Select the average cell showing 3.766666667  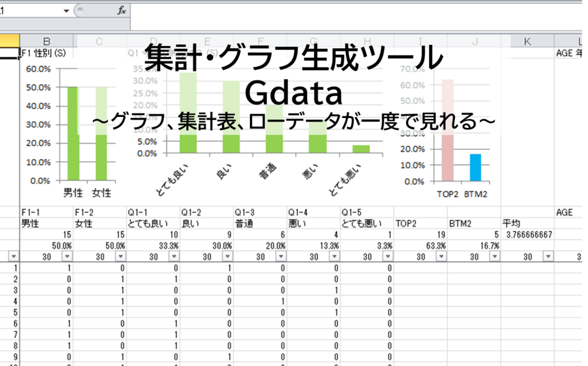[527, 235]
